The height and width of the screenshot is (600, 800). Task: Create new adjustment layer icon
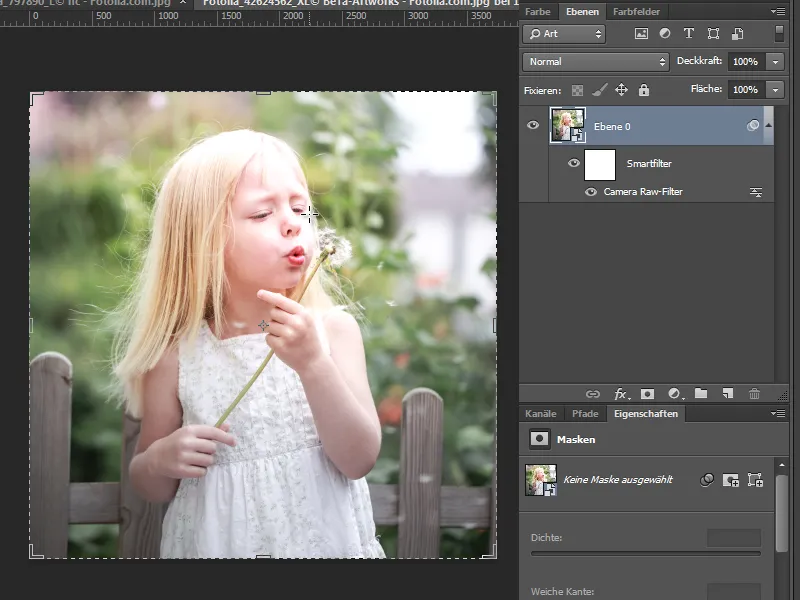coord(675,394)
